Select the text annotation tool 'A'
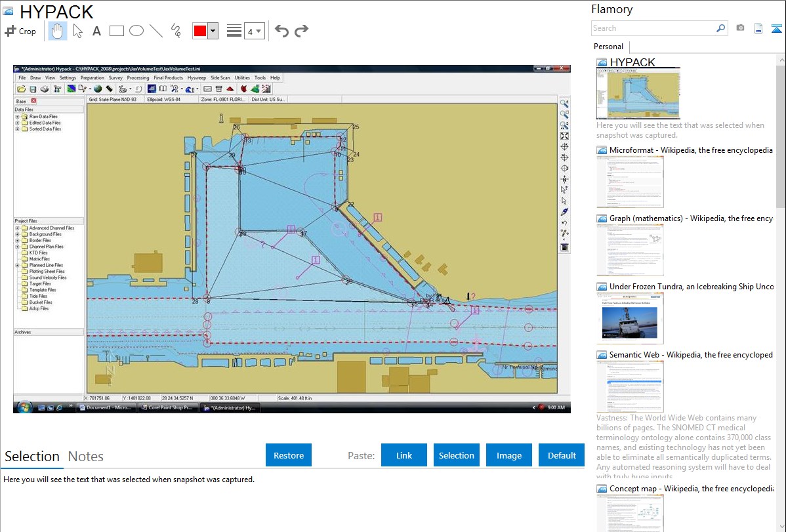Image resolution: width=786 pixels, height=532 pixels. [x=96, y=31]
